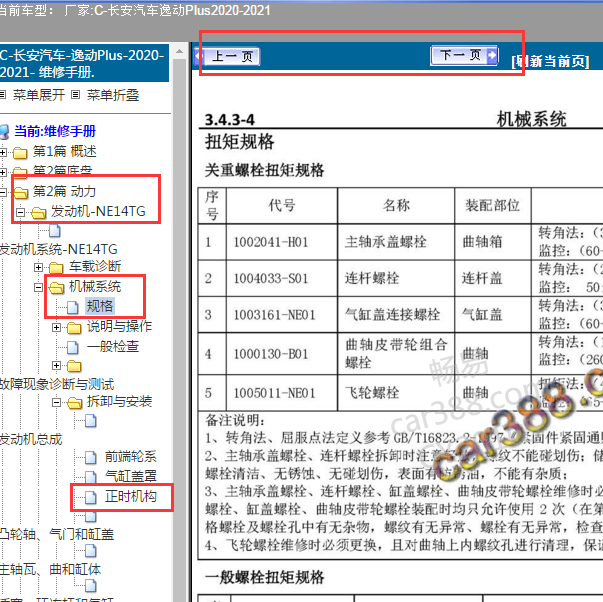This screenshot has height=602, width=603.
Task: Click the 规格 document icon
Action: click(x=73, y=307)
